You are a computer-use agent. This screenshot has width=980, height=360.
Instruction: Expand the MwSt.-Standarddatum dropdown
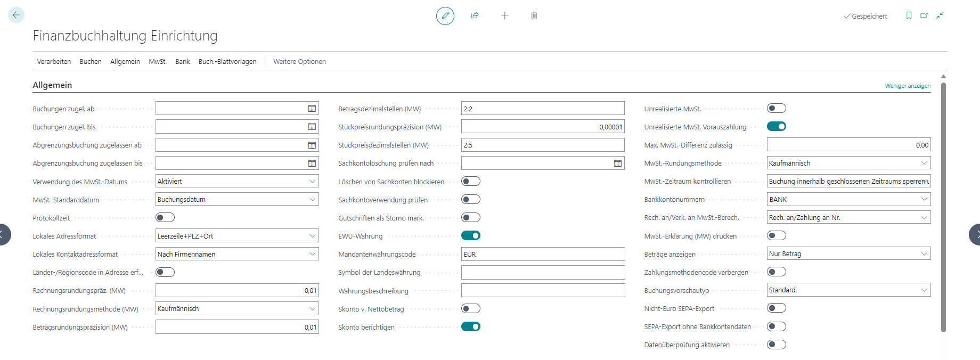pos(312,199)
